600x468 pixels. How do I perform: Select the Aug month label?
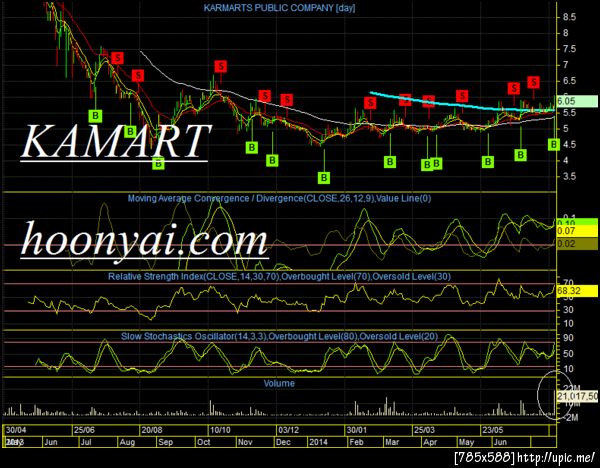[x=127, y=442]
